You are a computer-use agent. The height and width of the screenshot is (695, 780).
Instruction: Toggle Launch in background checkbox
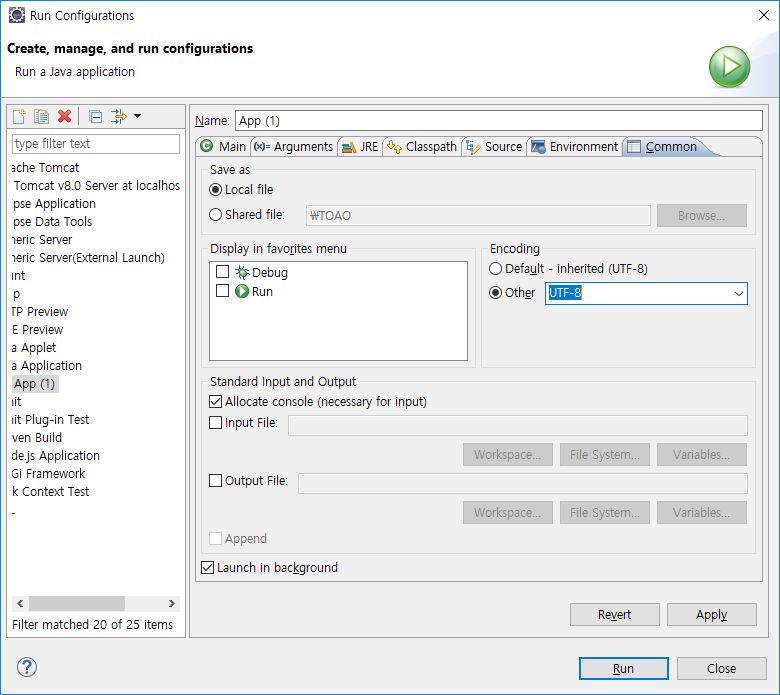coord(207,567)
